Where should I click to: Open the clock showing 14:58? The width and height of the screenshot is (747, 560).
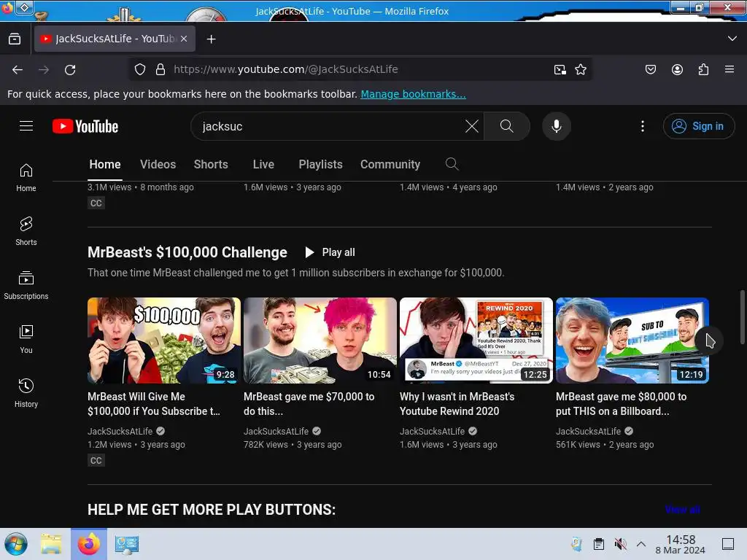point(681,544)
